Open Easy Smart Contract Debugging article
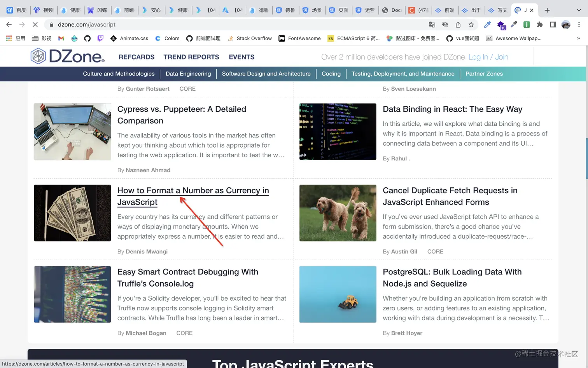 click(x=188, y=278)
